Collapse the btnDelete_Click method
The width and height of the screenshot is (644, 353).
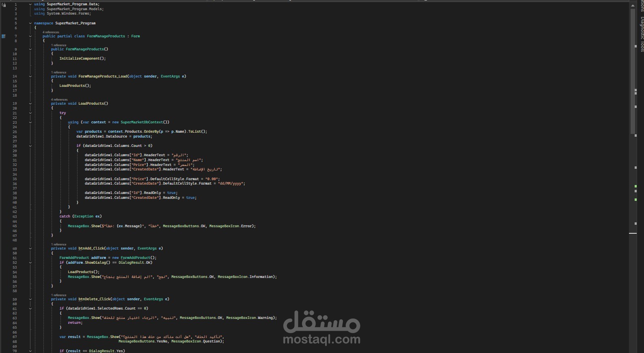pos(30,299)
